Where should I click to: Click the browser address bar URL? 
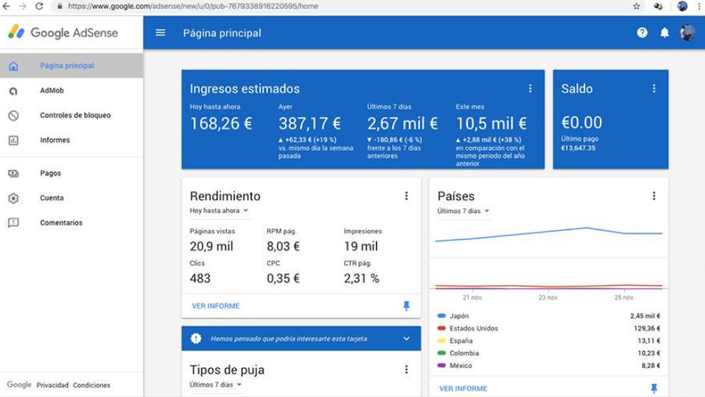click(193, 6)
